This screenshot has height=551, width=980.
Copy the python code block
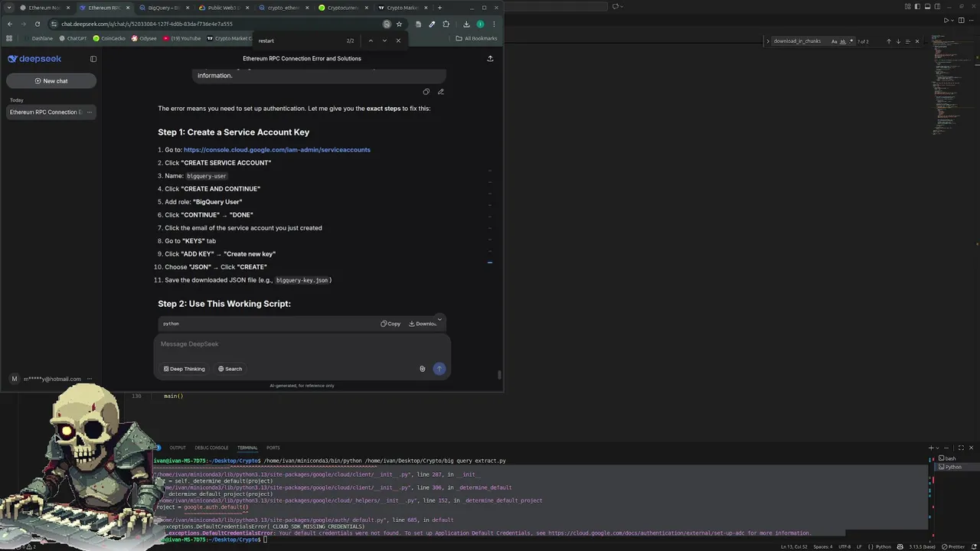pos(390,324)
